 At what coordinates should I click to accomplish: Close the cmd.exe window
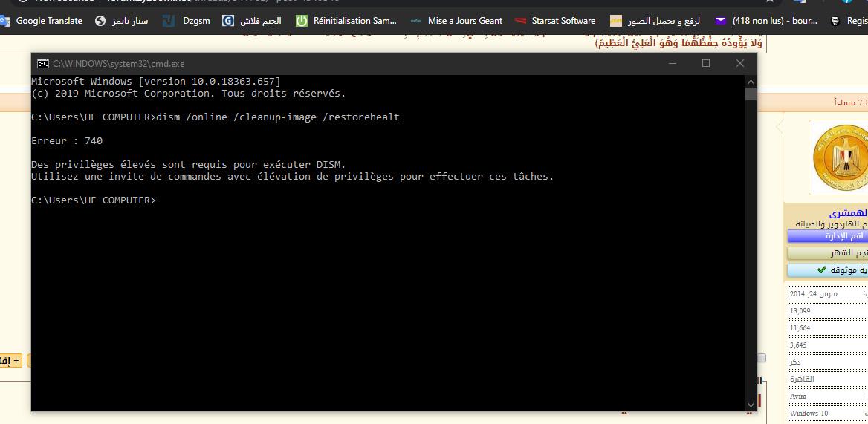pos(739,64)
